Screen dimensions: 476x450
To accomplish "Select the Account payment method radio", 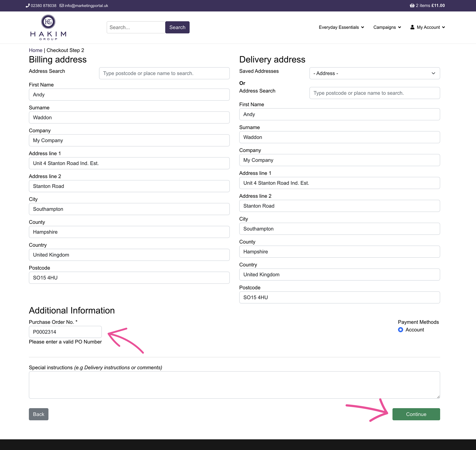I will pyautogui.click(x=401, y=330).
